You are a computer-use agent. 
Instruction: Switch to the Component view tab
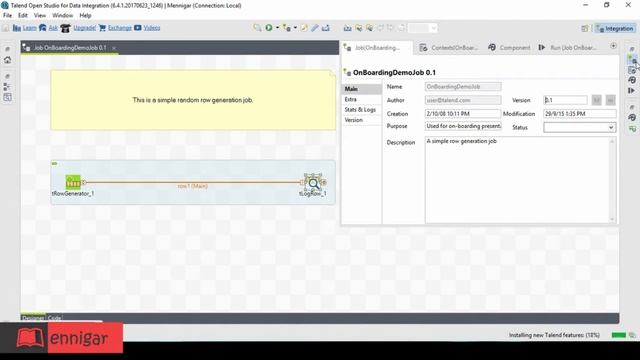coord(509,48)
